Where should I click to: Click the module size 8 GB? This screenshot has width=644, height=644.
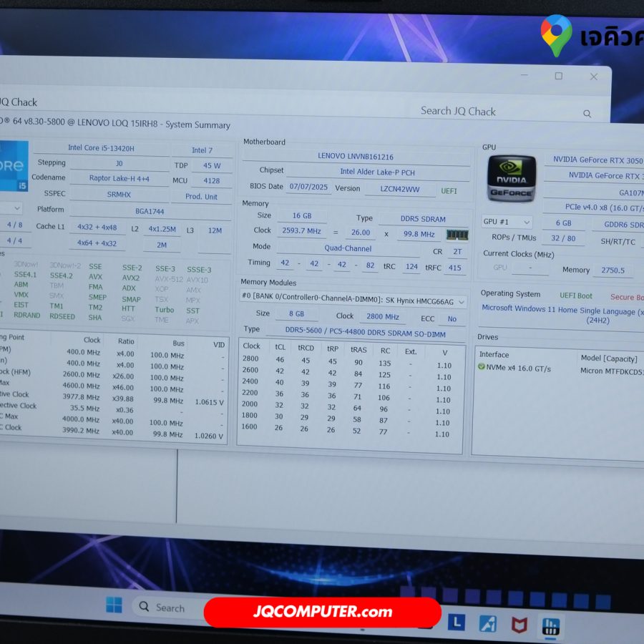(296, 314)
